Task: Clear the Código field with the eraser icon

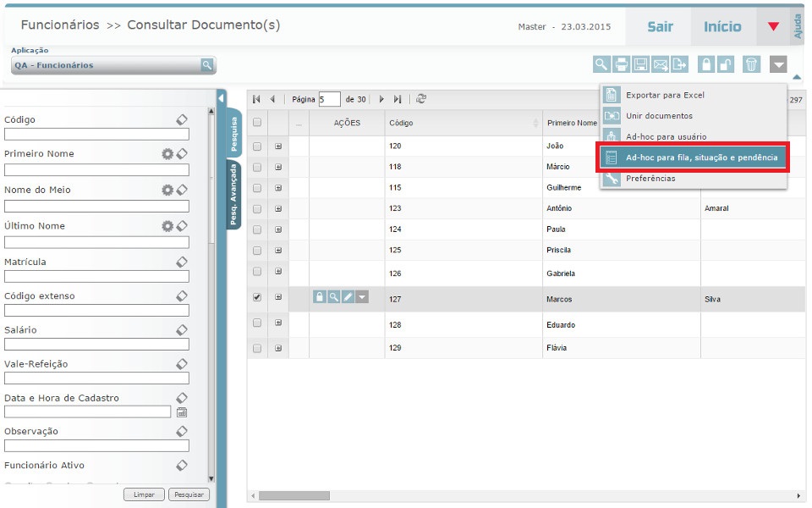Action: point(181,120)
